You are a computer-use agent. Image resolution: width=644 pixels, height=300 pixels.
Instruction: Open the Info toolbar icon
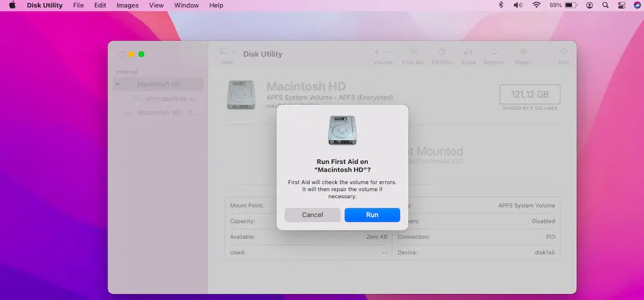[x=563, y=53]
